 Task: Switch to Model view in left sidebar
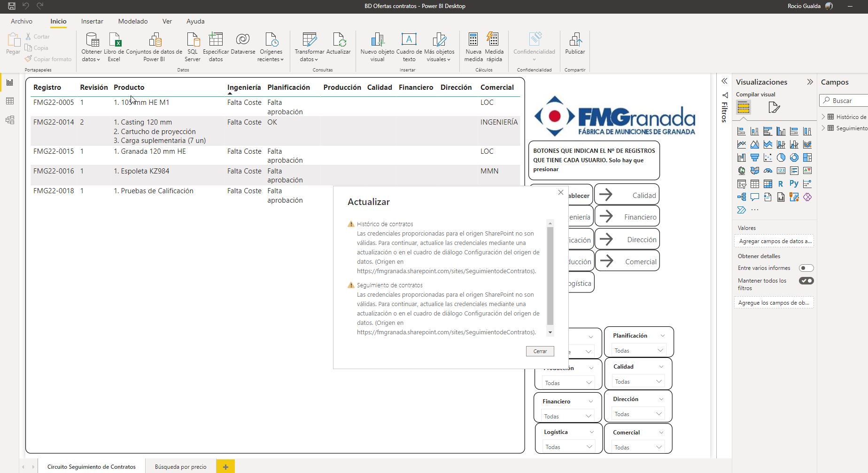pos(10,120)
